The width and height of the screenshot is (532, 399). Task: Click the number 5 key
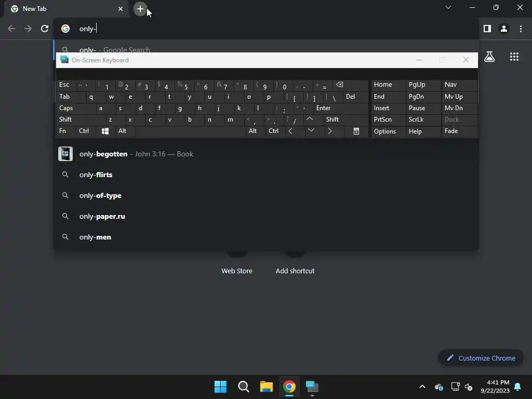point(184,85)
